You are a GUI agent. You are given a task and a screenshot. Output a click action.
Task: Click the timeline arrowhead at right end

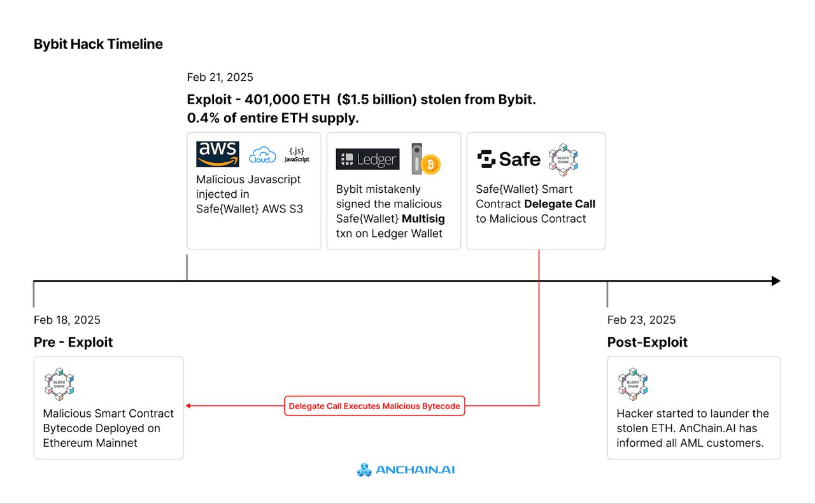tap(776, 281)
